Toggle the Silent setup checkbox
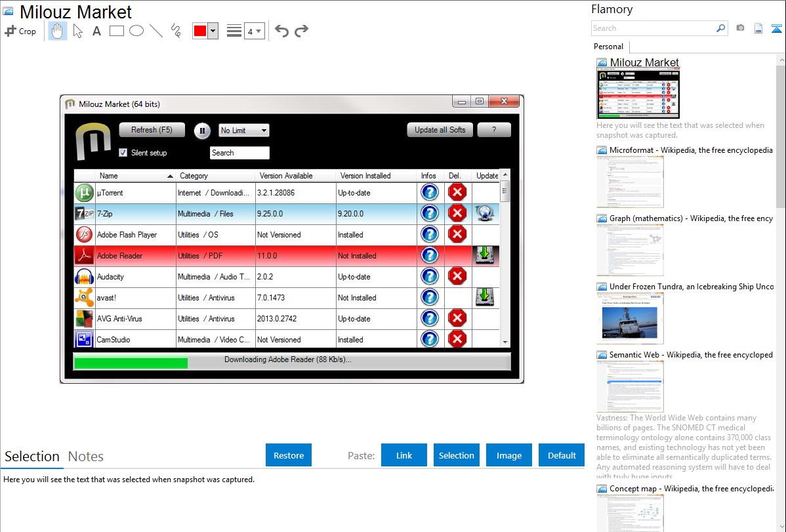 pyautogui.click(x=123, y=152)
